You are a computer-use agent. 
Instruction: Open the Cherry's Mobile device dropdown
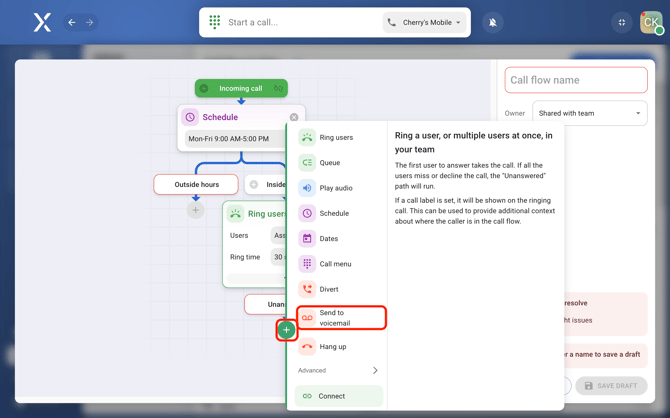pos(425,22)
